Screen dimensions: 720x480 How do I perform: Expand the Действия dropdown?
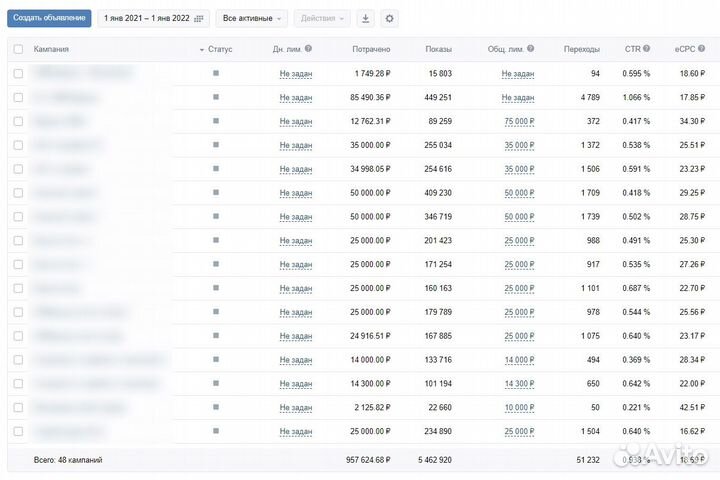323,19
